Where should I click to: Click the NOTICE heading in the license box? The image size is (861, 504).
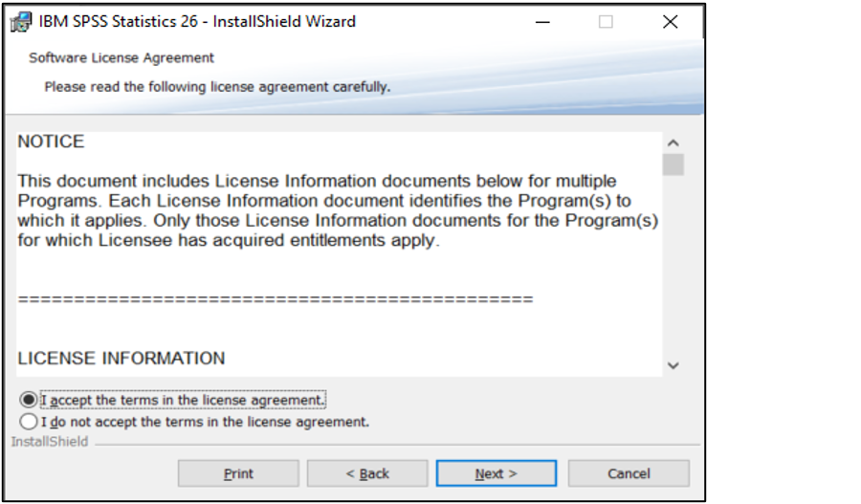coord(51,142)
